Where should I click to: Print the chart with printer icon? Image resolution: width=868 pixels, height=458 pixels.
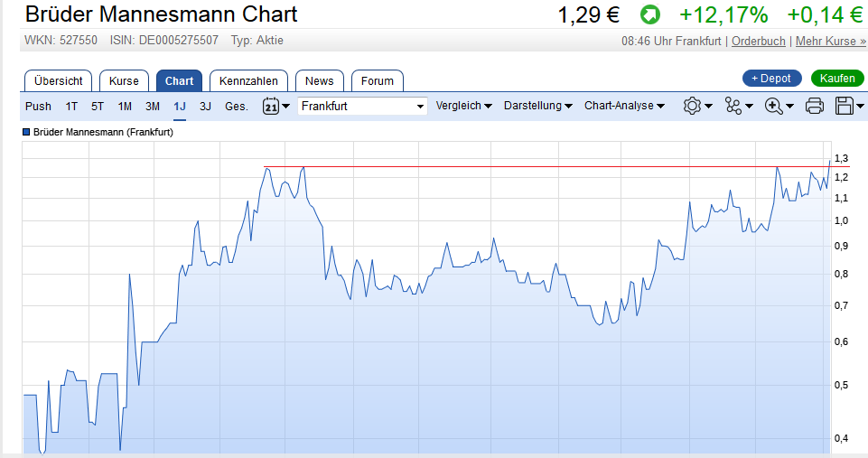(814, 106)
